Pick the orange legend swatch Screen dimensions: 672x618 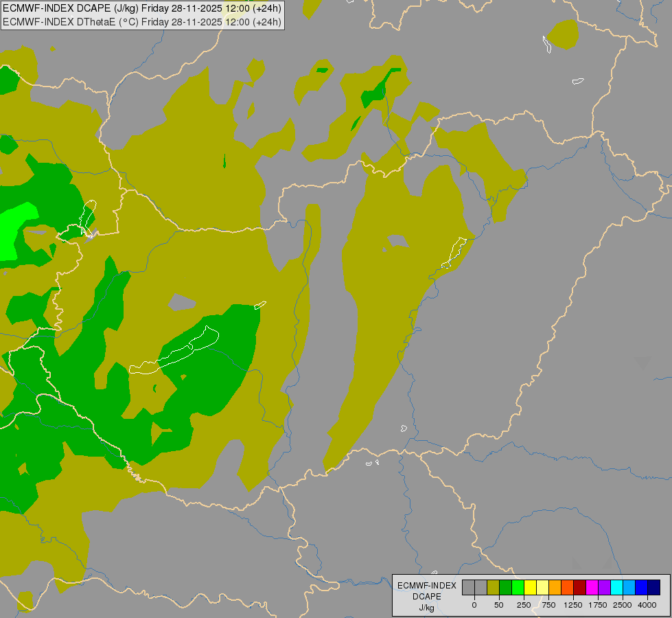tap(555, 588)
